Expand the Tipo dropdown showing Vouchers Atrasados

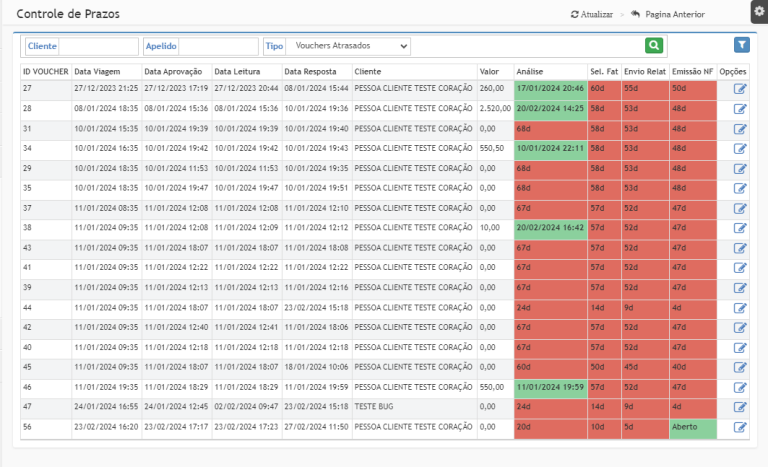click(348, 46)
